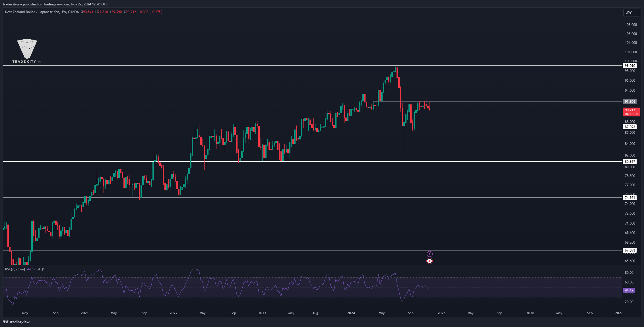Click the 2021 label on time axis
The image size is (644, 327).
point(84,313)
